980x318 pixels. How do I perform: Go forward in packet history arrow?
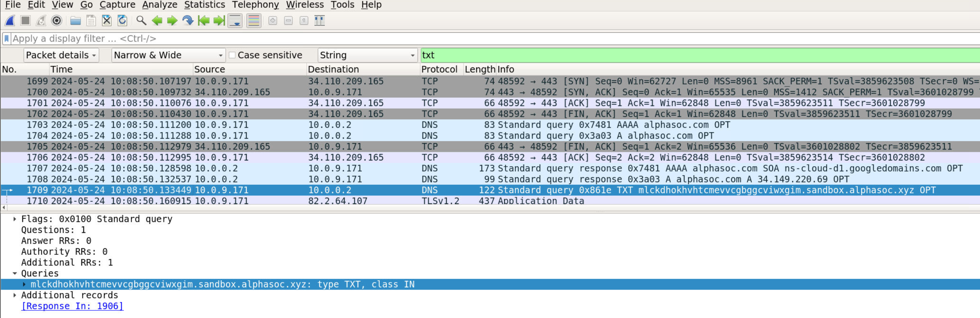[172, 20]
